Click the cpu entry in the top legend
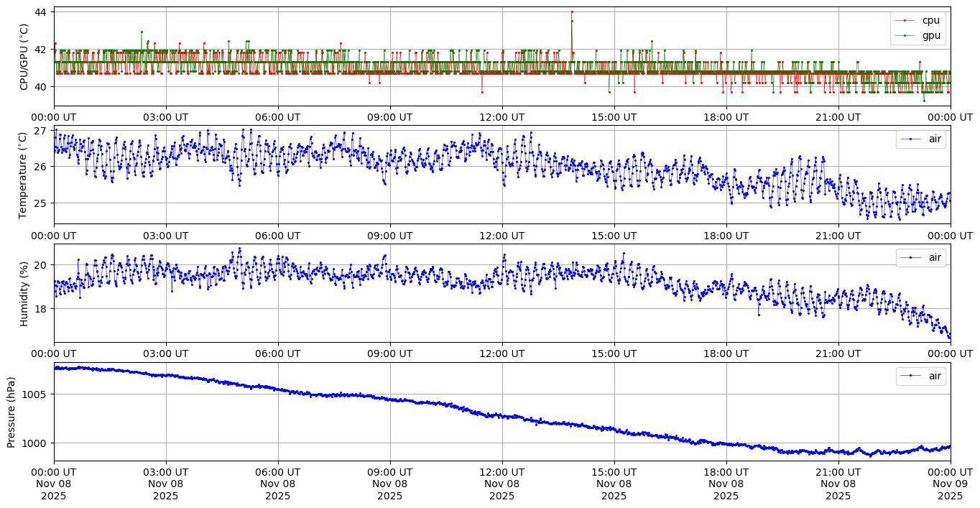This screenshot has width=980, height=508. tap(930, 21)
